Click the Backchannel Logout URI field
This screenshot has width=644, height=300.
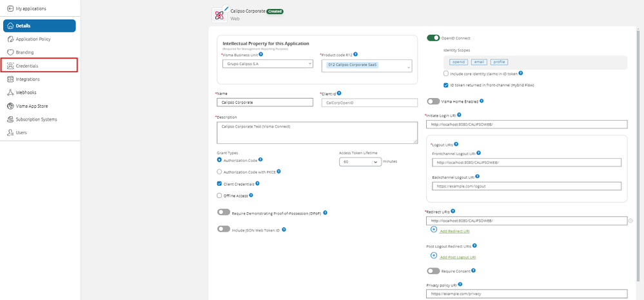pyautogui.click(x=527, y=186)
